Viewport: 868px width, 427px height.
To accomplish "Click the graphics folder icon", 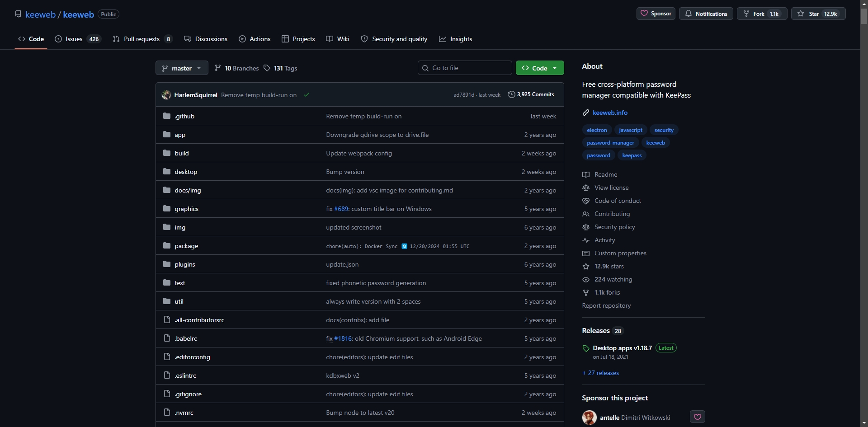I will tap(167, 209).
